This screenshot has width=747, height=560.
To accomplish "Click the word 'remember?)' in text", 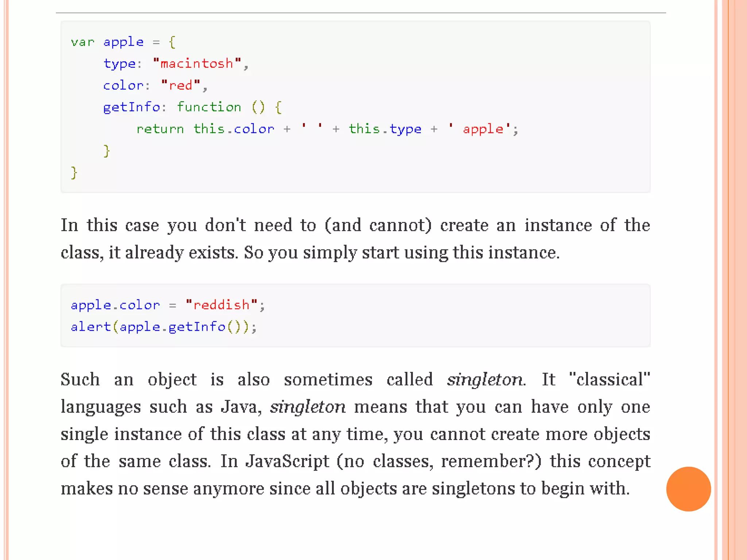I will [491, 461].
